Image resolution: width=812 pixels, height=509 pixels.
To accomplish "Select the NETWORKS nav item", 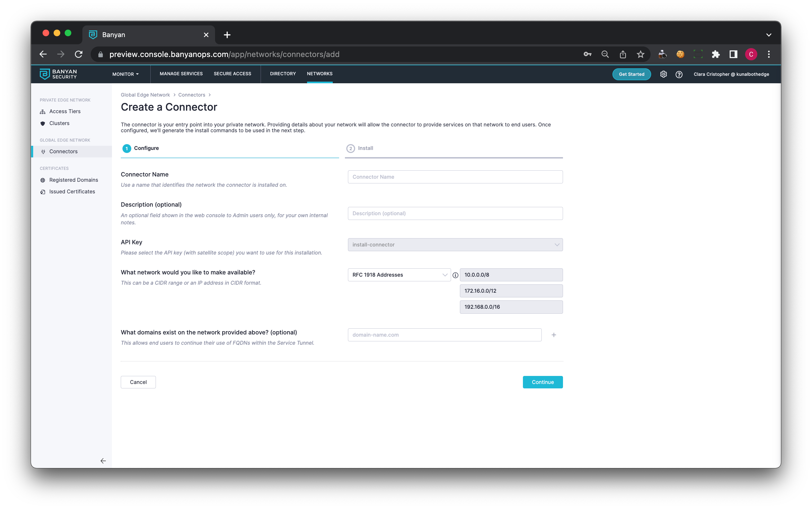I will [x=319, y=73].
